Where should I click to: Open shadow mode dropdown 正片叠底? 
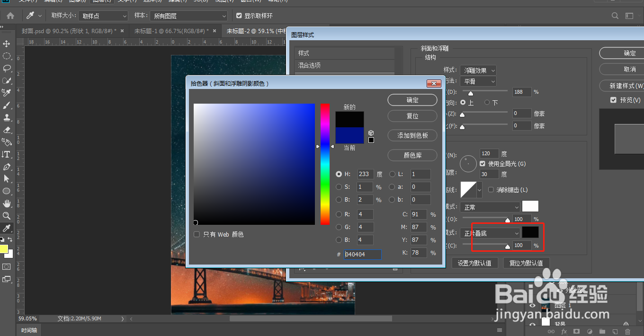click(x=490, y=233)
